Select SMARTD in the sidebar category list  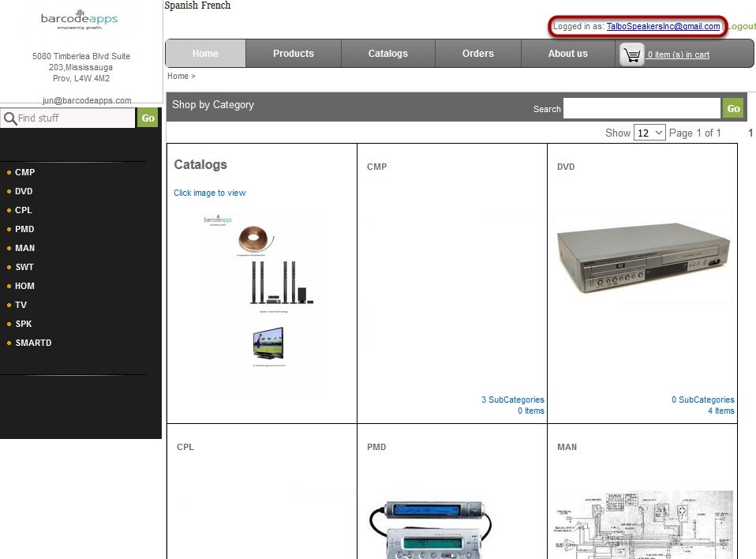click(x=33, y=343)
